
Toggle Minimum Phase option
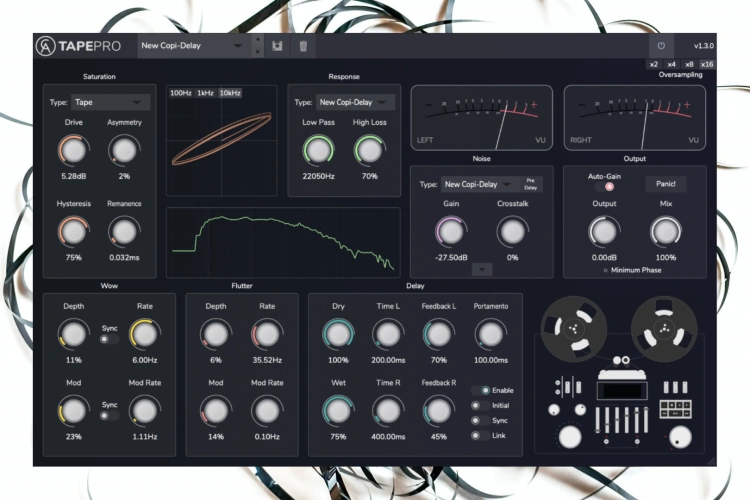[x=632, y=270]
